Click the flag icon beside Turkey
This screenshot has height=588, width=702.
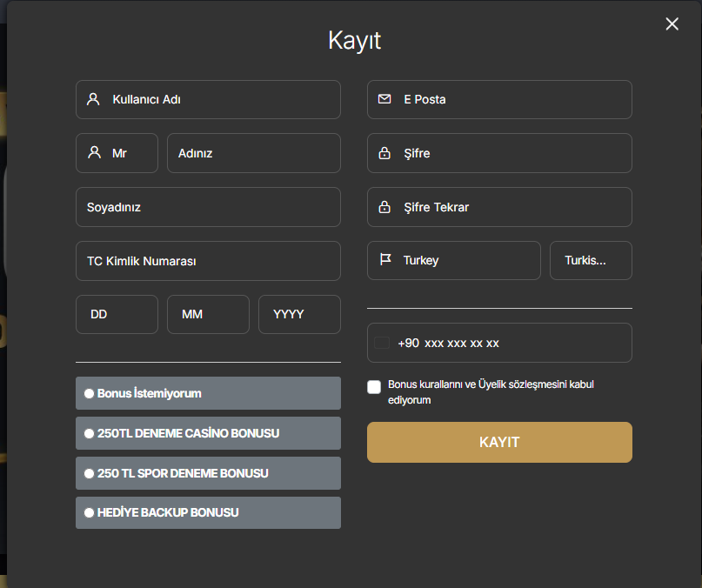(385, 259)
